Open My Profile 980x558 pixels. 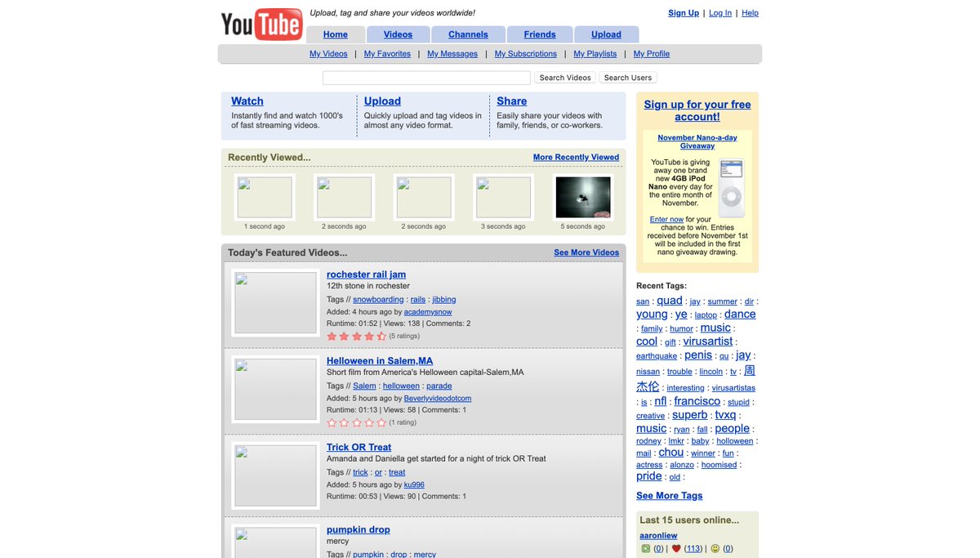coord(652,54)
